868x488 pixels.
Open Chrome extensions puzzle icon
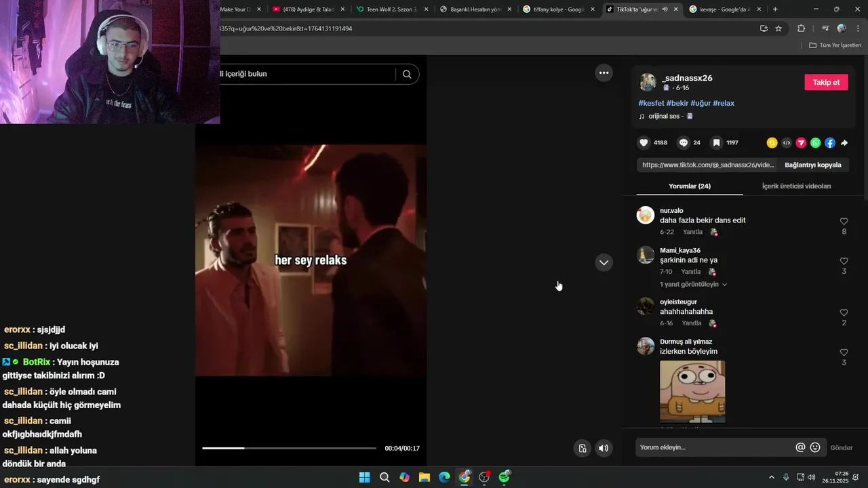[801, 28]
